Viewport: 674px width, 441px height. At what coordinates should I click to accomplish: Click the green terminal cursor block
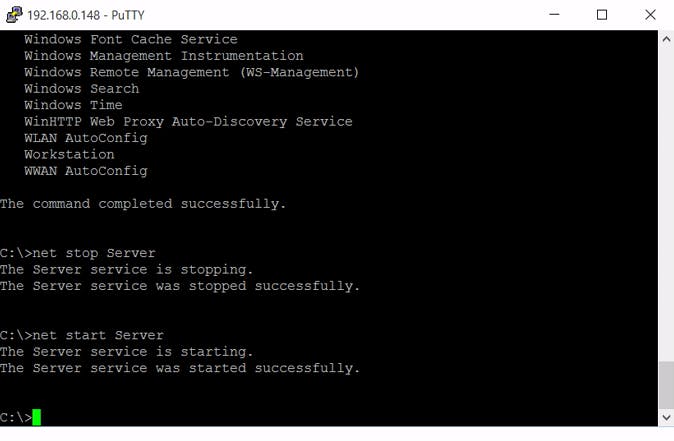coord(37,417)
